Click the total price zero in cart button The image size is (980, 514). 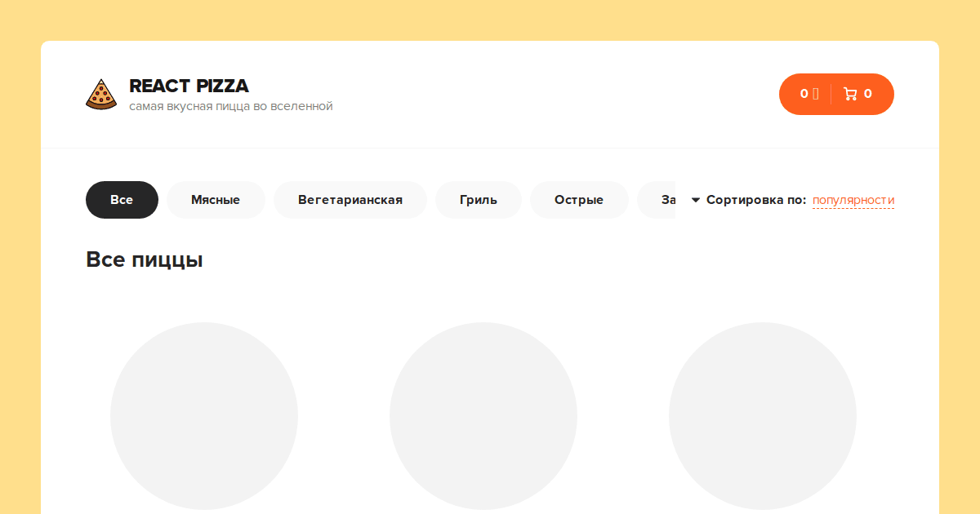804,94
